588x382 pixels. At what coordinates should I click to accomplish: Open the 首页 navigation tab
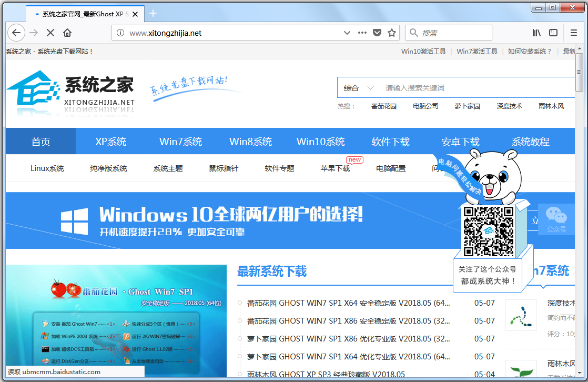coord(40,142)
